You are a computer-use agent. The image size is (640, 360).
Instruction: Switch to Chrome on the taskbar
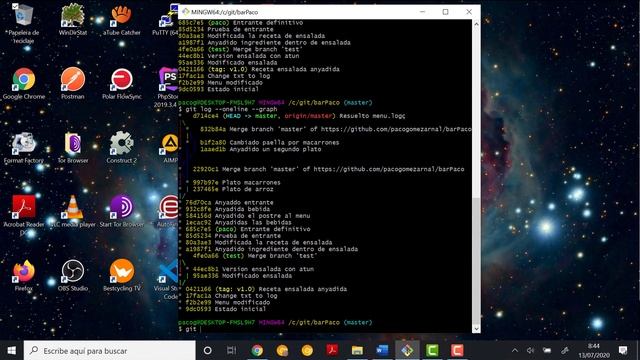click(257, 350)
